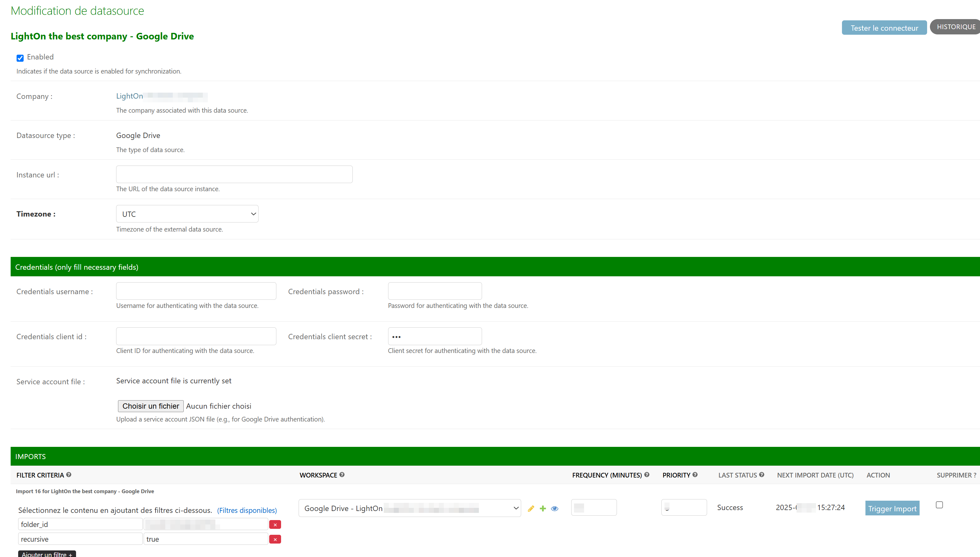Click the Credentials section header bar
Image resolution: width=980 pixels, height=557 pixels.
tap(495, 267)
